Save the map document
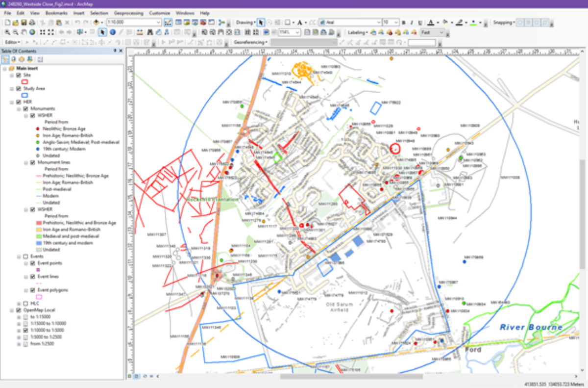Viewport: 588px width, 388px height. click(23, 23)
